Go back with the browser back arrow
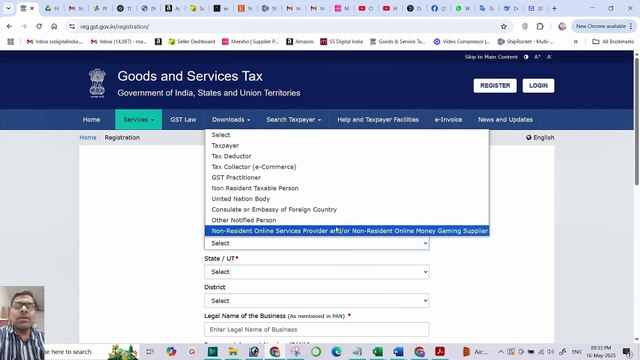The height and width of the screenshot is (360, 640). [x=9, y=26]
